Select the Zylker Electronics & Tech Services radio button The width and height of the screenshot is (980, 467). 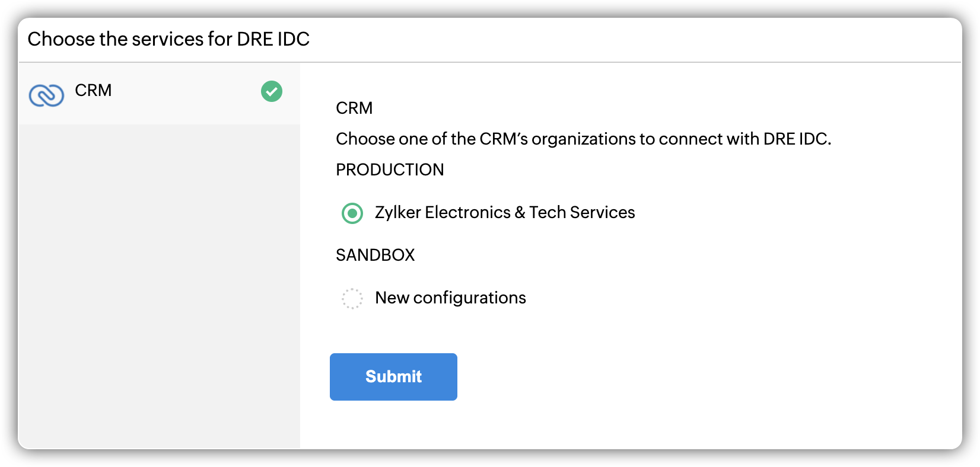[x=352, y=213]
